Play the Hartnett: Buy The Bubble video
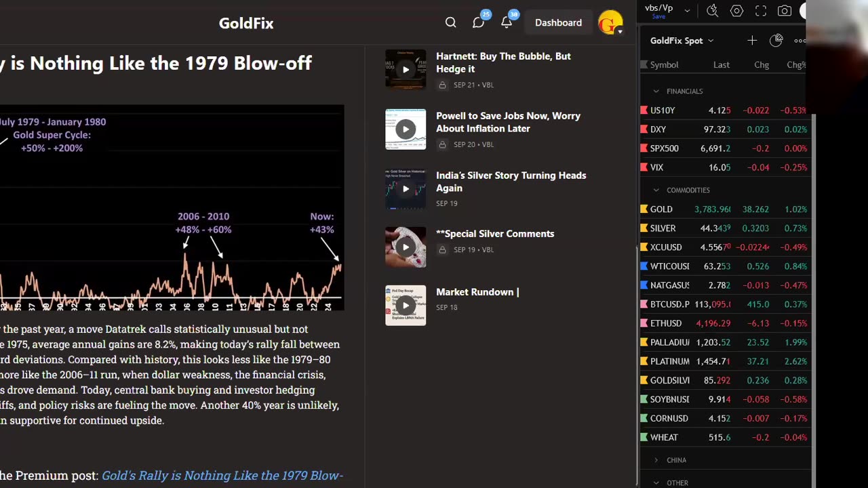Screen dimensions: 868x488 point(406,69)
